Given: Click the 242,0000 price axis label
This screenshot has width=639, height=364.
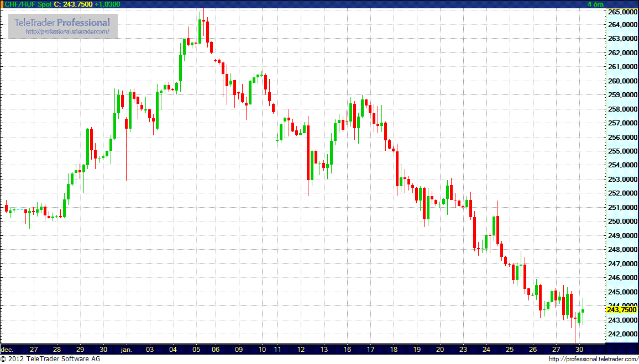Looking at the screenshot, I should pyautogui.click(x=623, y=334).
